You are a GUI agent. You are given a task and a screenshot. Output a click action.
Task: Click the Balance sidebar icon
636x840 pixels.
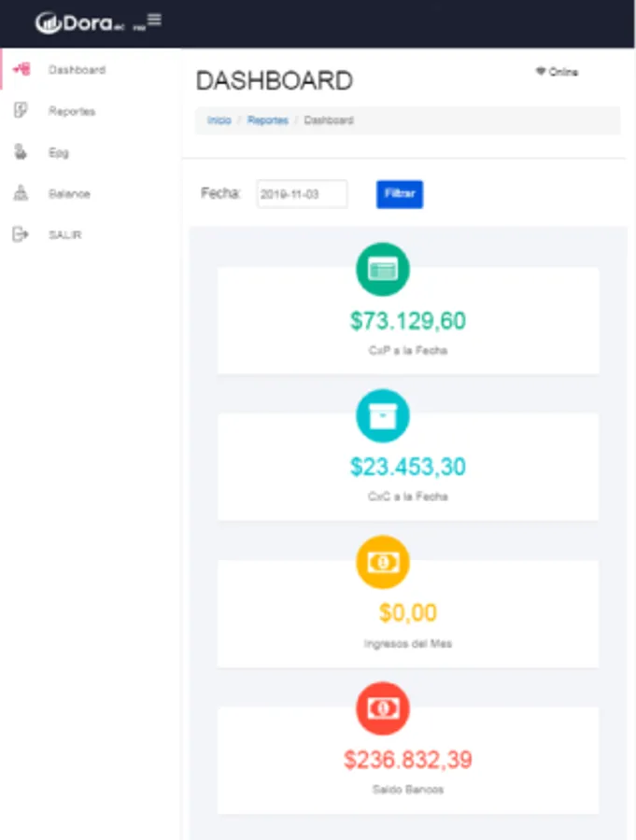21,193
